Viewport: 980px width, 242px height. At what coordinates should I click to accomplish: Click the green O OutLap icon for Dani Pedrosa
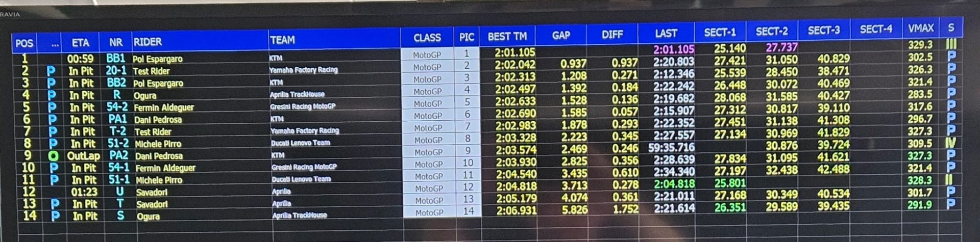click(x=53, y=156)
